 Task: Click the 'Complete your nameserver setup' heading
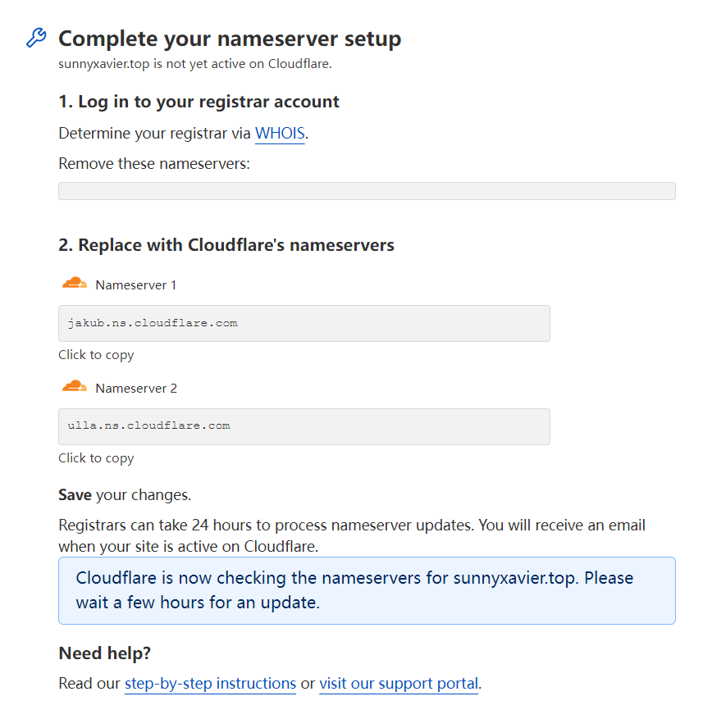[230, 39]
